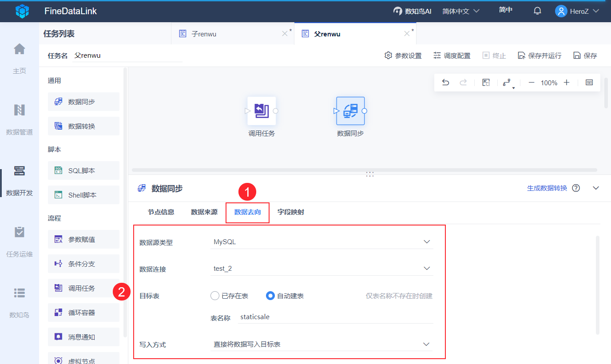Click the keyboard shortcuts icon in canvas toolbar
The height and width of the screenshot is (364, 611).
point(589,83)
